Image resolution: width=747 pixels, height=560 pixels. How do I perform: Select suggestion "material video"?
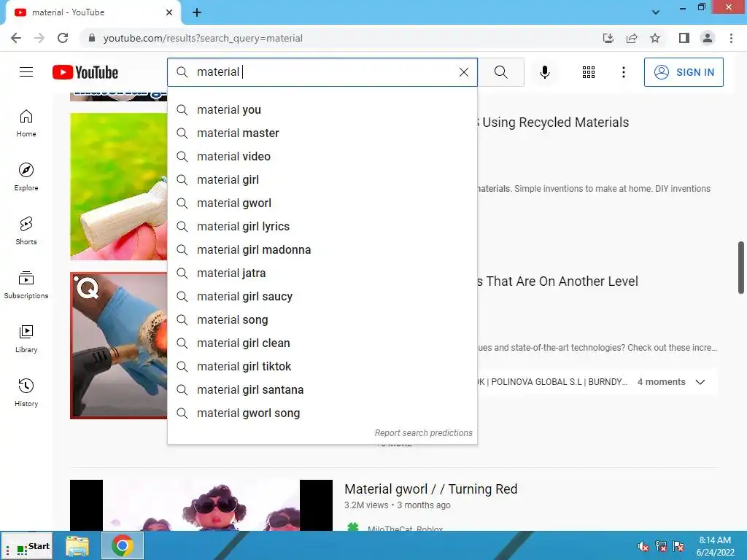point(322,156)
